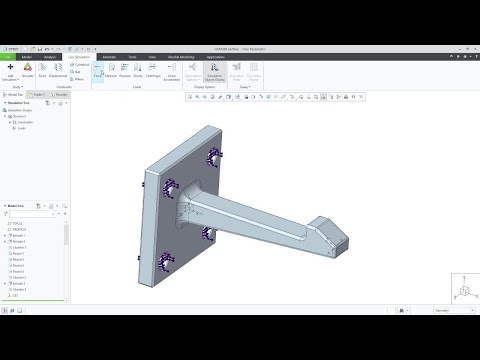The height and width of the screenshot is (360, 480).
Task: Apply a Linear Acceleration load
Action: (x=172, y=72)
